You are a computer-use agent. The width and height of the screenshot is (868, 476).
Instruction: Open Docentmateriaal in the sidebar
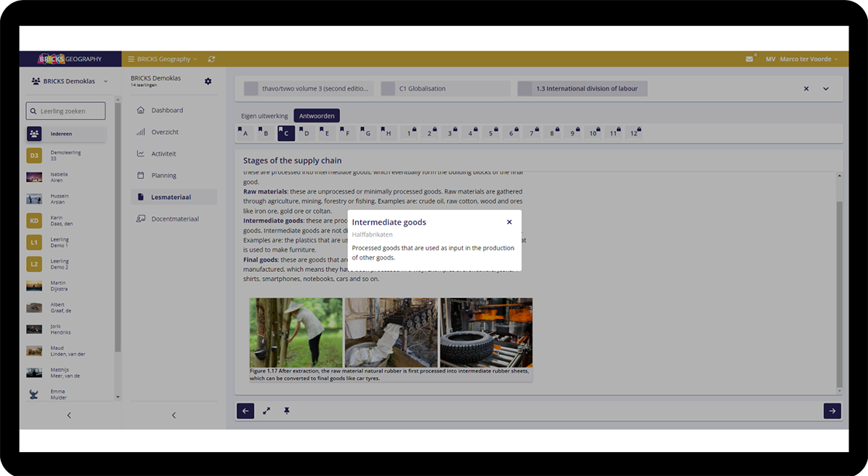tap(174, 218)
